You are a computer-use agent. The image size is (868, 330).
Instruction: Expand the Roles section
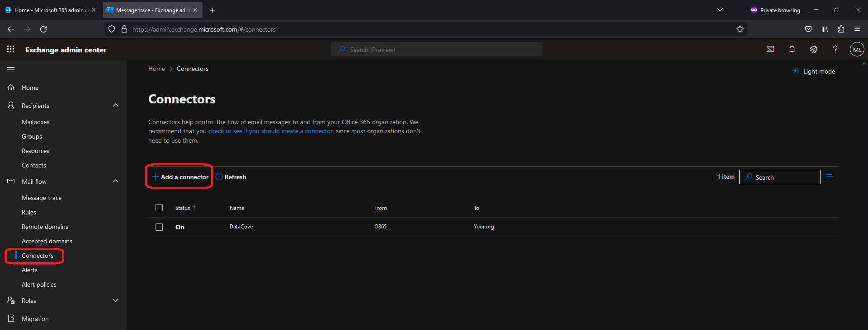(116, 300)
